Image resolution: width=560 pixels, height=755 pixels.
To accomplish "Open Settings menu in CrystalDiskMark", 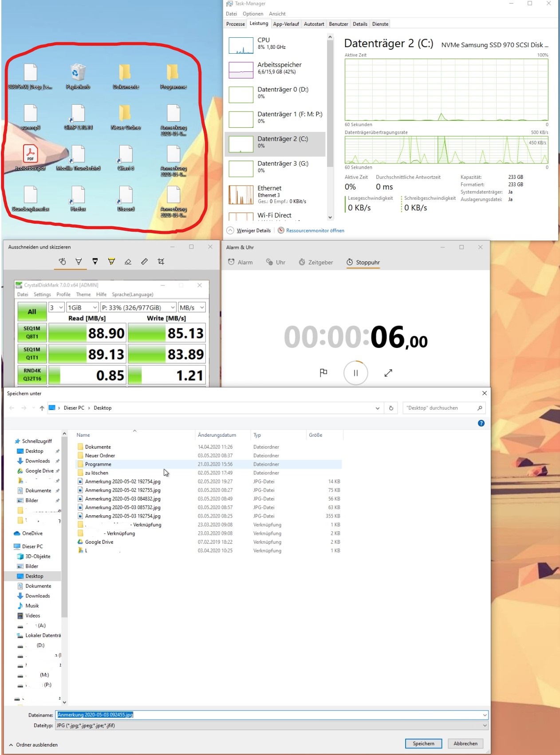I will click(42, 294).
